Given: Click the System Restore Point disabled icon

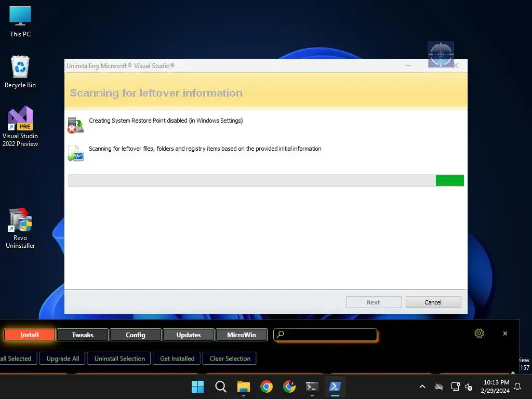Looking at the screenshot, I should (x=75, y=125).
